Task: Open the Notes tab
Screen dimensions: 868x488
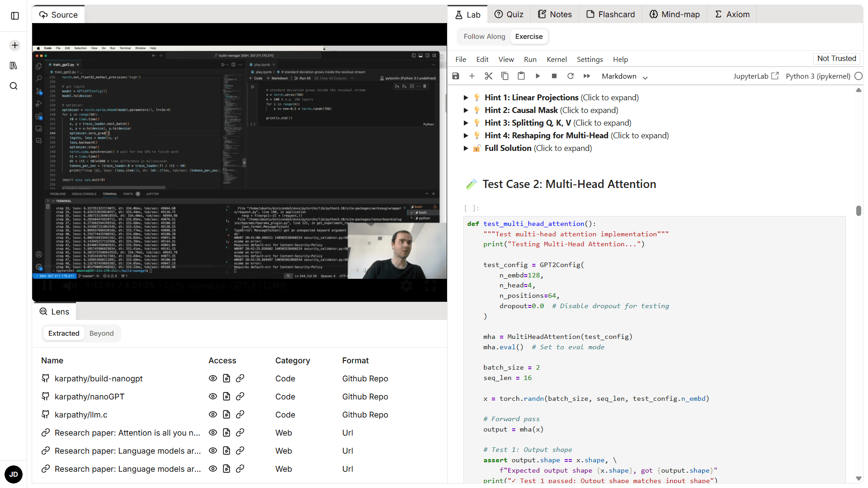Action: pos(555,14)
